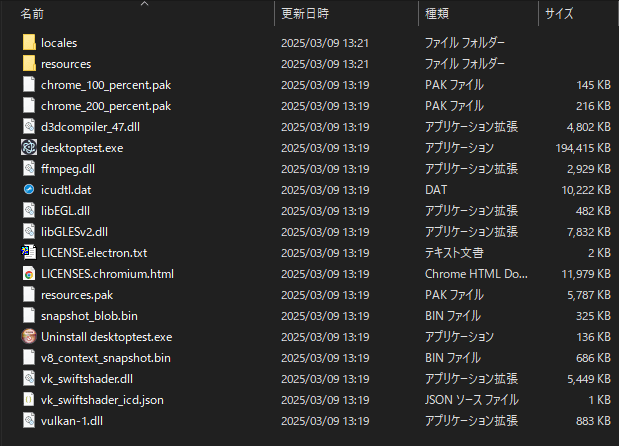This screenshot has height=446, width=619.
Task: Click the 482 KB size value
Action: pyautogui.click(x=593, y=211)
